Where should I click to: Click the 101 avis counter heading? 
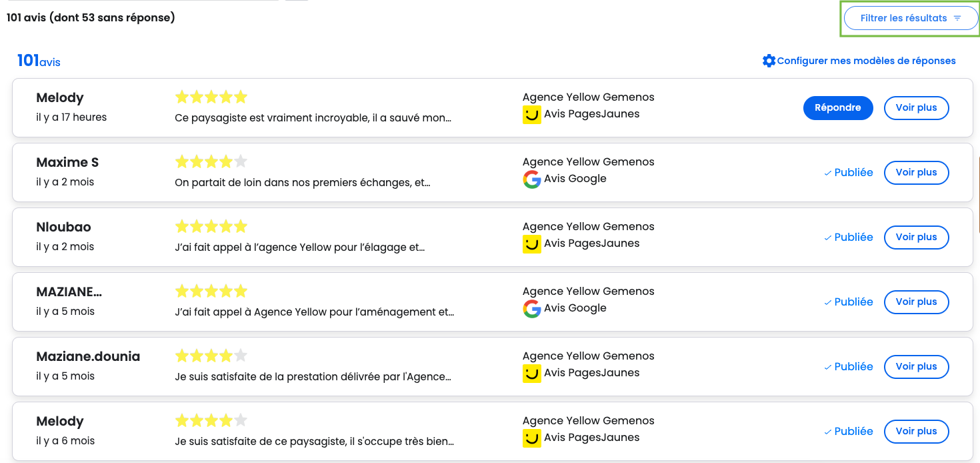click(39, 61)
